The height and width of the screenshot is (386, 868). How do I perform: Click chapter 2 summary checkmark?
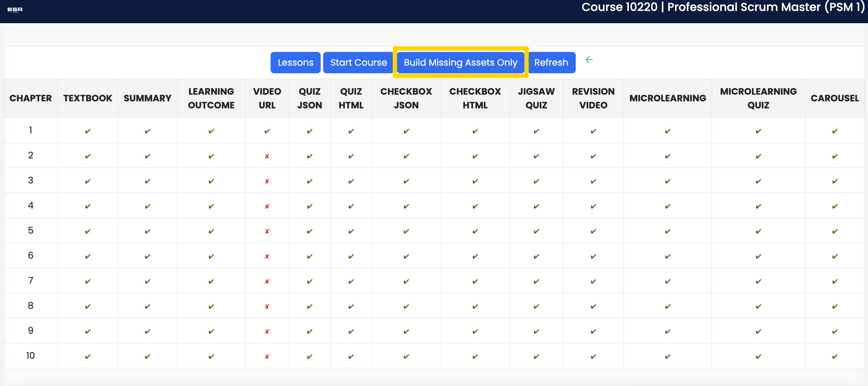point(147,156)
